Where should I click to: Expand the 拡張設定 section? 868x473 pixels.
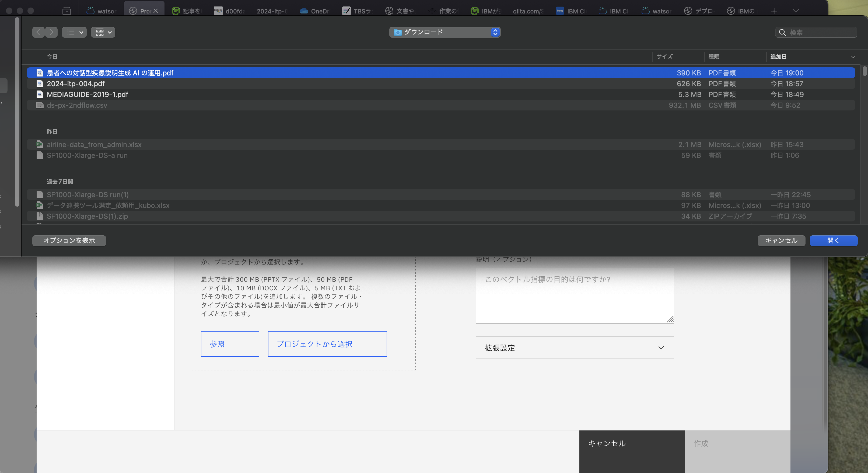point(661,347)
